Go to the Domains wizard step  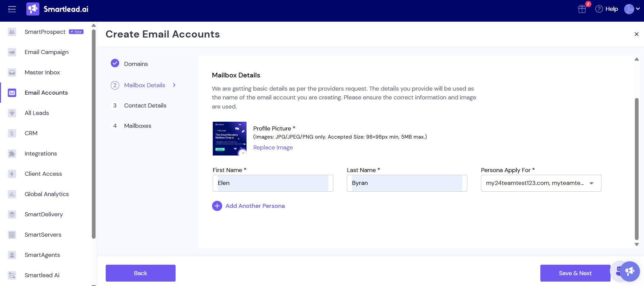[x=136, y=64]
